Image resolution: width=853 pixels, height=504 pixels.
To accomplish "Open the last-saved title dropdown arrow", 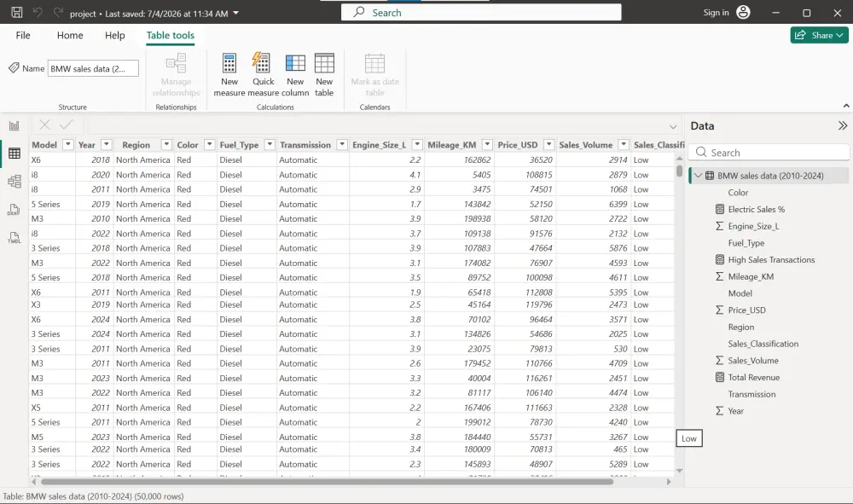I will point(235,13).
